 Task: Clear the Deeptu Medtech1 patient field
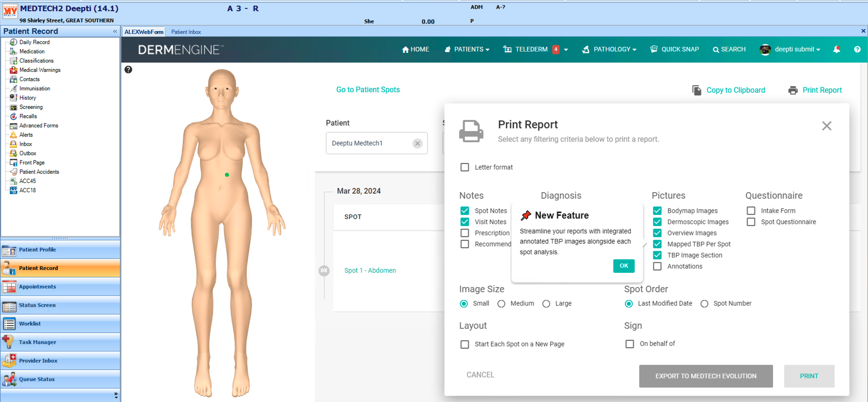(x=417, y=144)
